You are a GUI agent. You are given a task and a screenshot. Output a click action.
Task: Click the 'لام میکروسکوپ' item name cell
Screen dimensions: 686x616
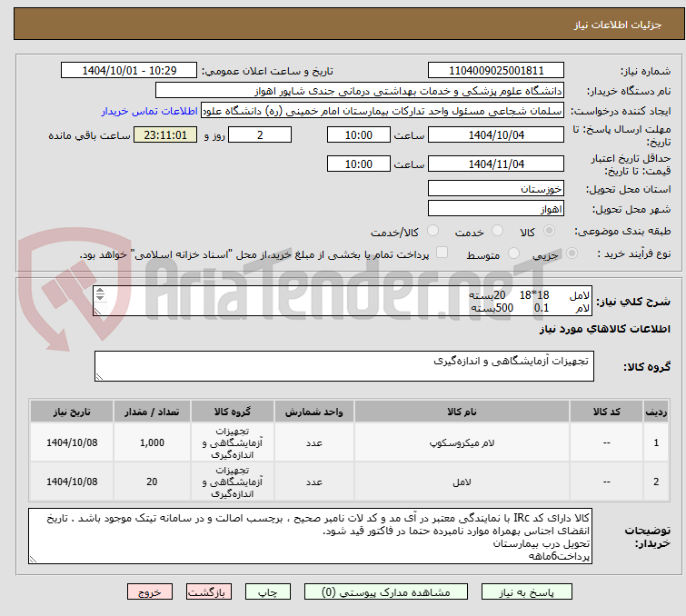[x=462, y=442]
